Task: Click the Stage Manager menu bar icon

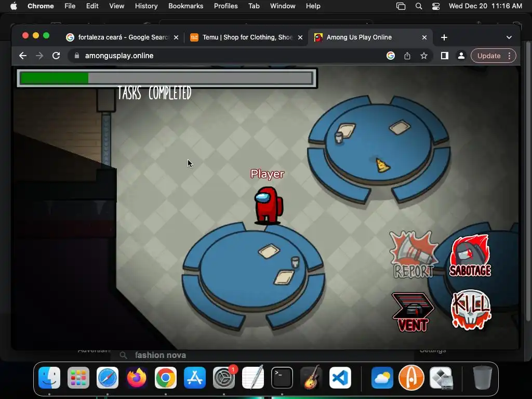Action: point(401,6)
